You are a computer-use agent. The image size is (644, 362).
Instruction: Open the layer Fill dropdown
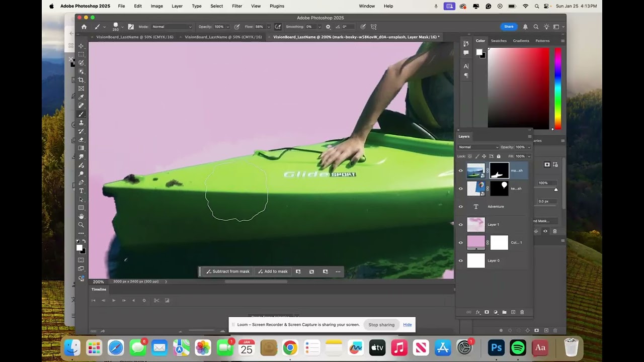[529, 156]
